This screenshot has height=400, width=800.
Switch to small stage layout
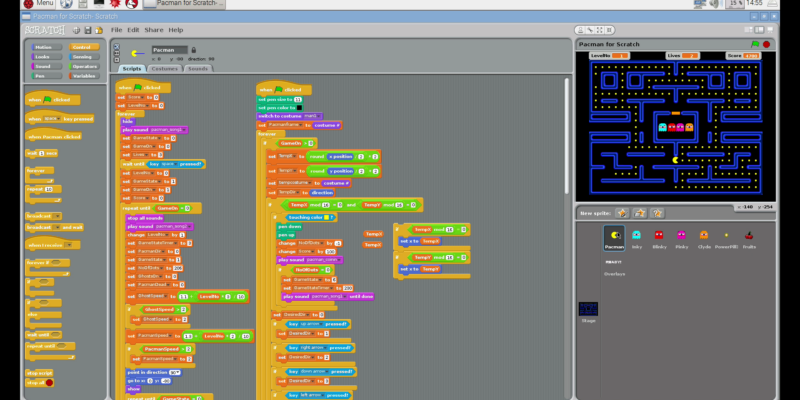(748, 30)
